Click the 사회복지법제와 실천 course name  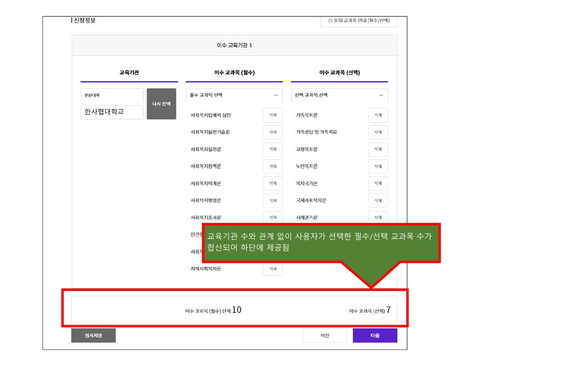[x=211, y=115]
